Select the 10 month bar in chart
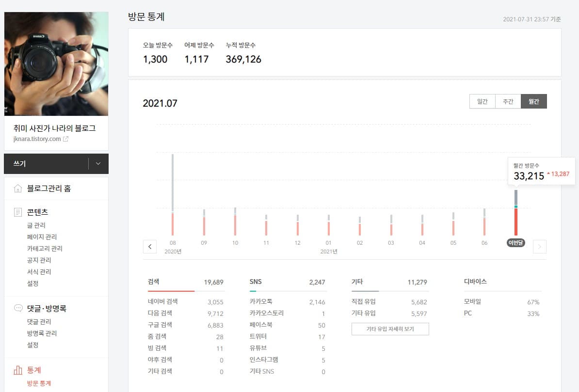 pos(235,222)
